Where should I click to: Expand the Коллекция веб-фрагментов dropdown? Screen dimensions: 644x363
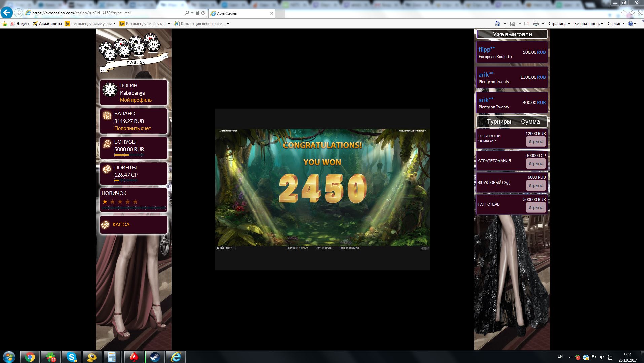tap(228, 24)
